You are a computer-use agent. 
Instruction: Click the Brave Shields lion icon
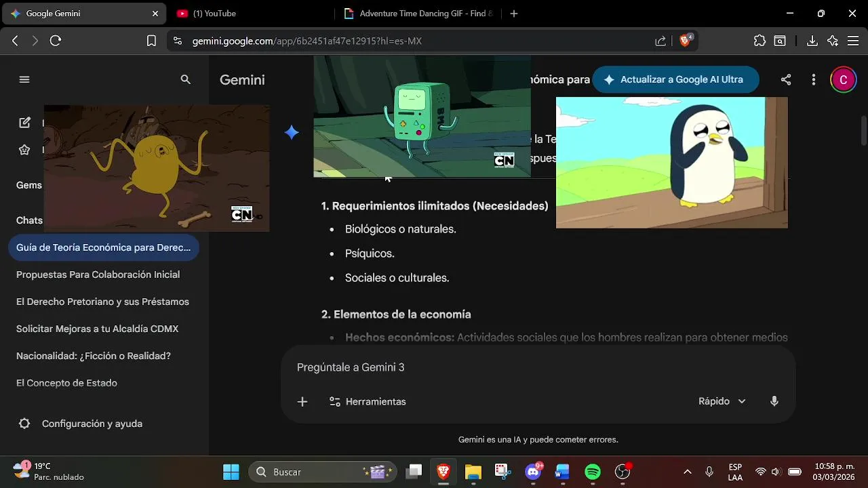coord(685,41)
